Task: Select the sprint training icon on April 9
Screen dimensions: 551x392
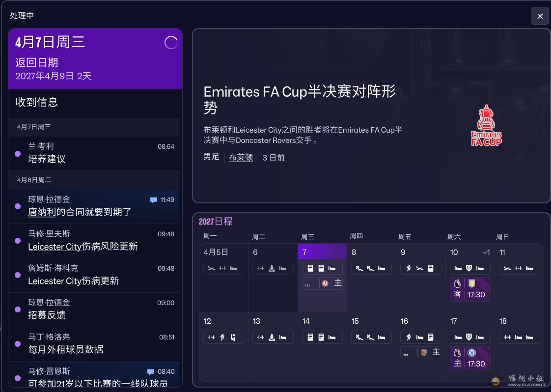Action: [409, 268]
